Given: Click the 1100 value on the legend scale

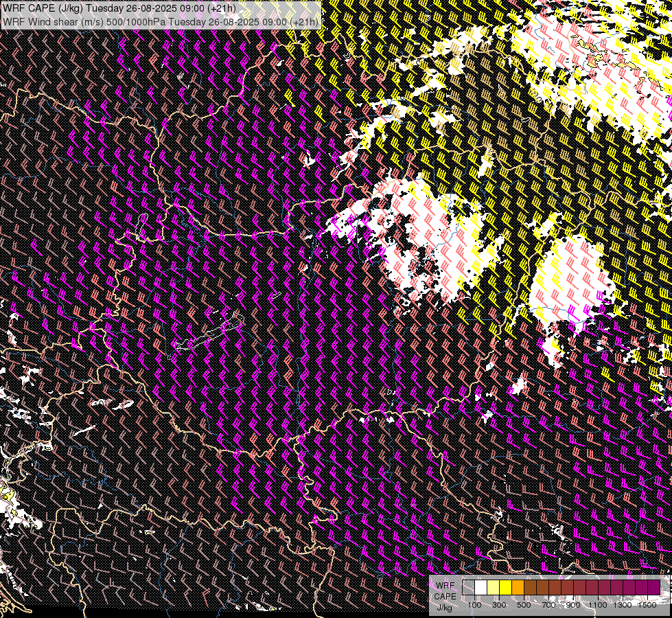Looking at the screenshot, I should [x=598, y=605].
